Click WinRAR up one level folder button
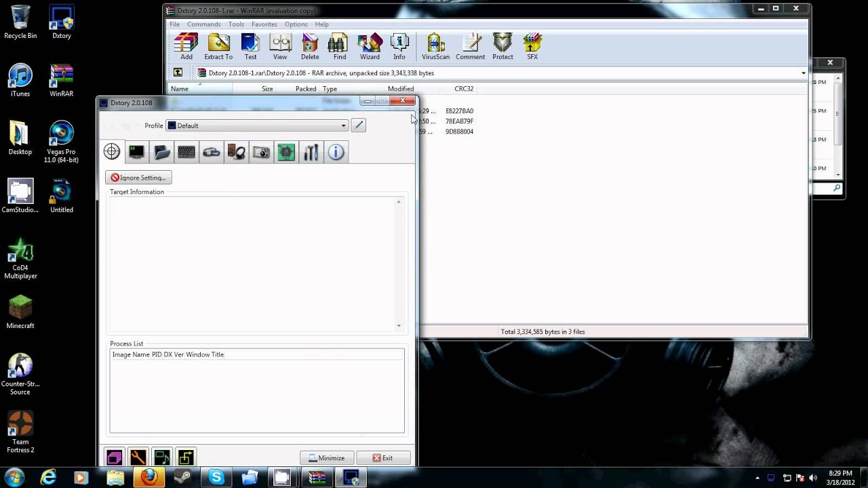Image resolution: width=868 pixels, height=488 pixels. (178, 73)
